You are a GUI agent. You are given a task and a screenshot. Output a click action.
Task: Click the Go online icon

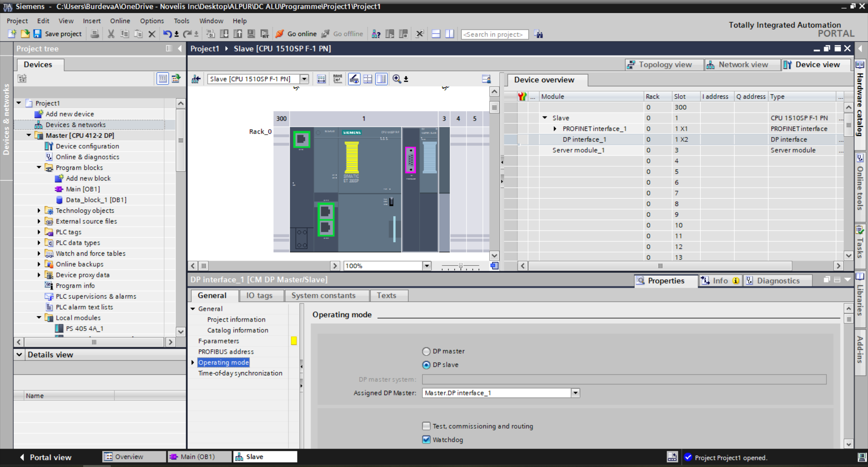pyautogui.click(x=280, y=34)
